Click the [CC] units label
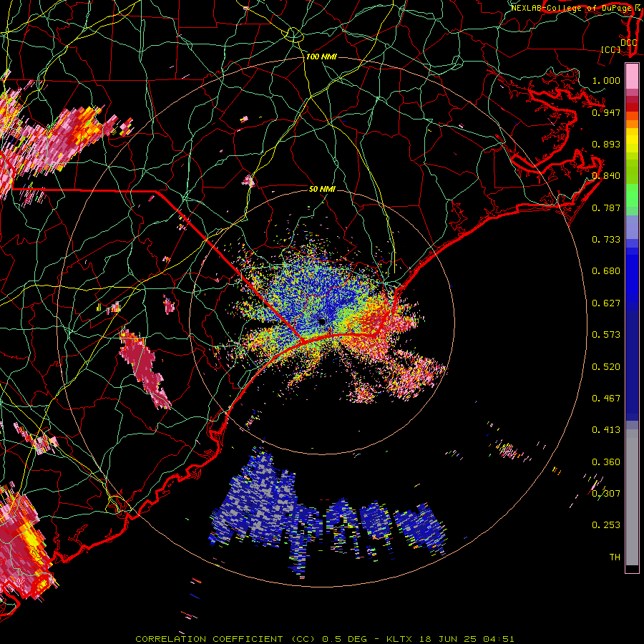 click(611, 49)
